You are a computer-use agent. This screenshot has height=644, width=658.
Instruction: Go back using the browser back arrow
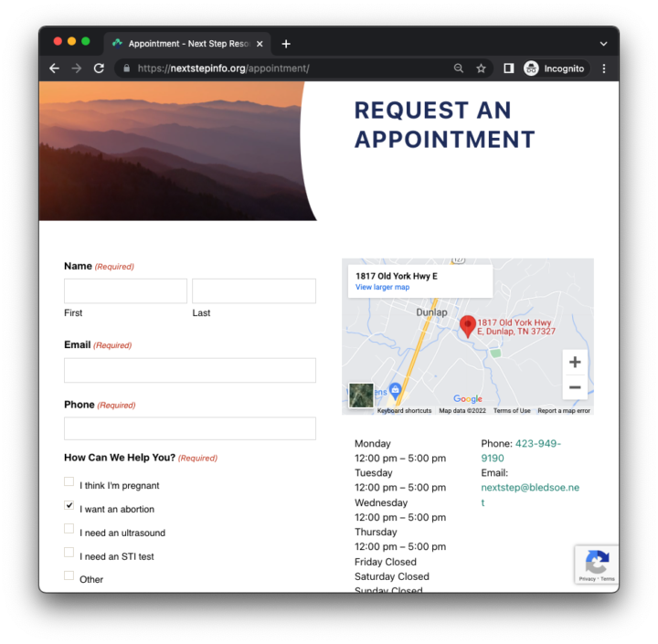54,69
